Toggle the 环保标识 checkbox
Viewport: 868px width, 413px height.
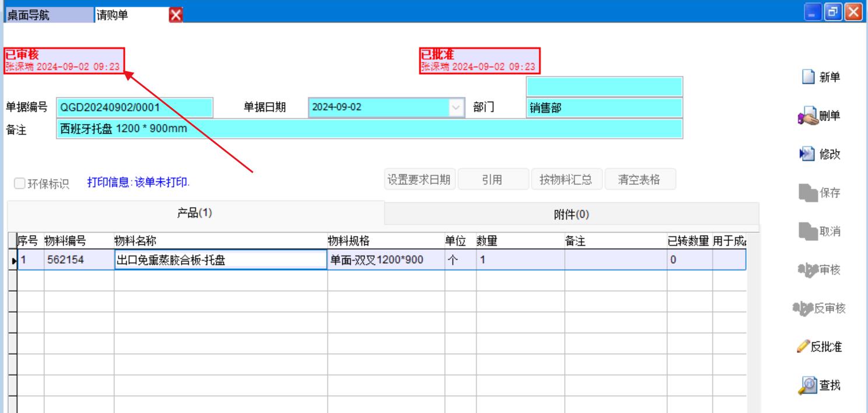click(x=19, y=183)
